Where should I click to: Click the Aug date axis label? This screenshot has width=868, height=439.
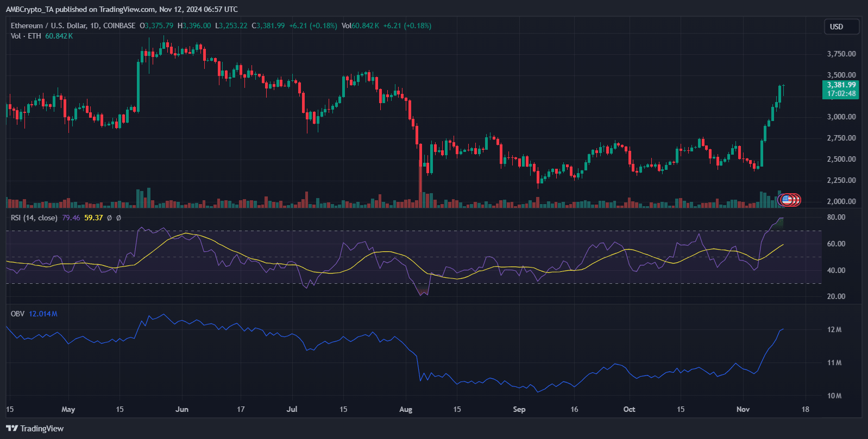(406, 409)
